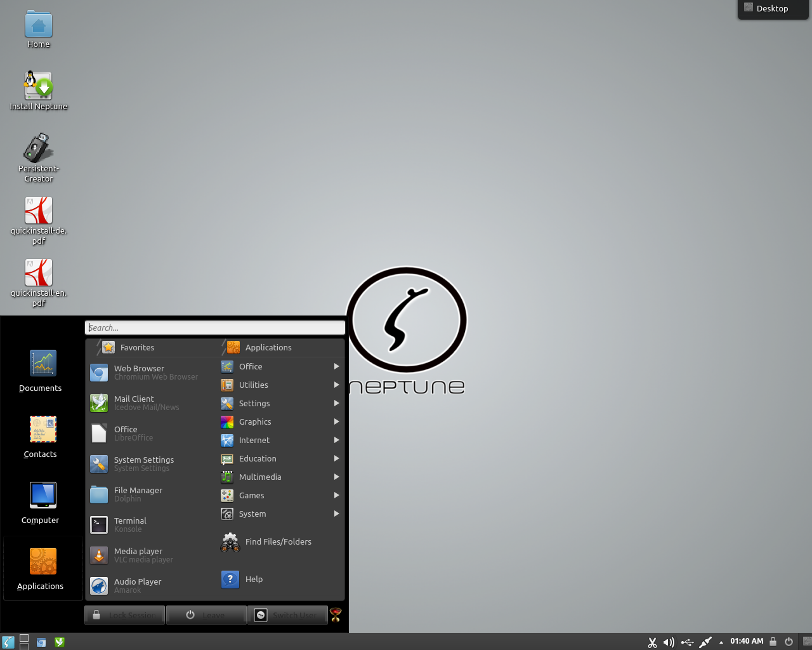Viewport: 812px width, 650px height.
Task: Start VLC Media player from Favorites
Action: click(151, 555)
